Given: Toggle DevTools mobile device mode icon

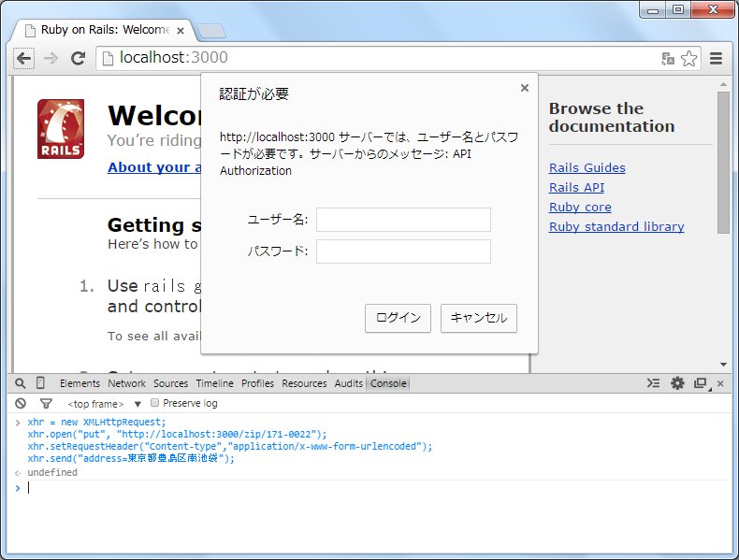Looking at the screenshot, I should point(40,383).
